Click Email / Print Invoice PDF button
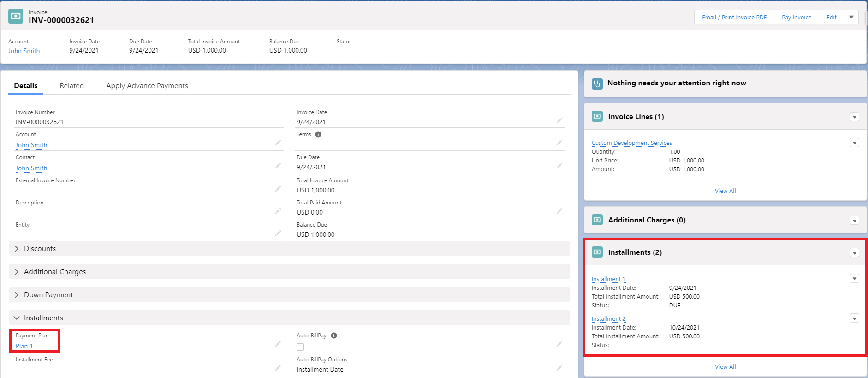Screen dimensions: 868x378 pos(734,17)
